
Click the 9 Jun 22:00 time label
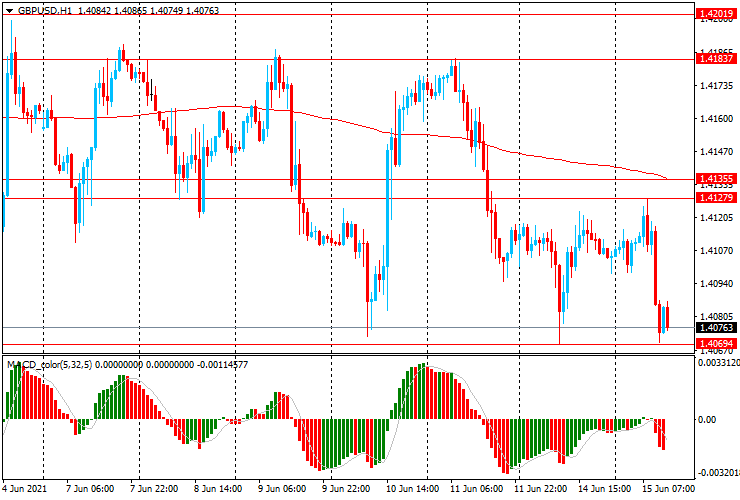pyautogui.click(x=346, y=488)
